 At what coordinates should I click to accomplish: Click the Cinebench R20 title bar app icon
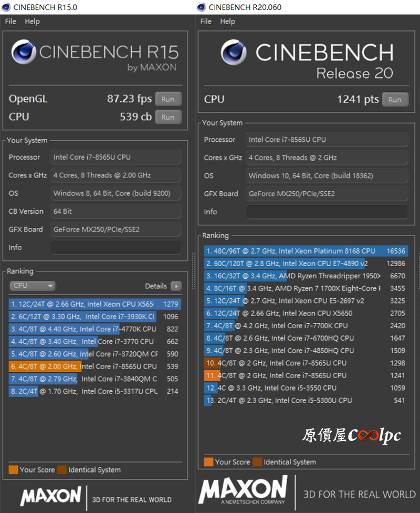point(201,7)
